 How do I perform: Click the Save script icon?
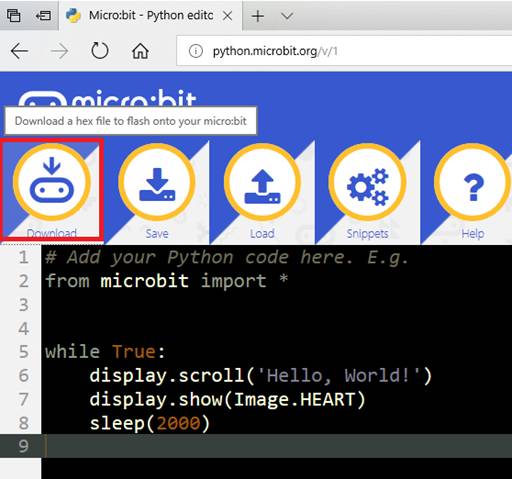click(157, 182)
